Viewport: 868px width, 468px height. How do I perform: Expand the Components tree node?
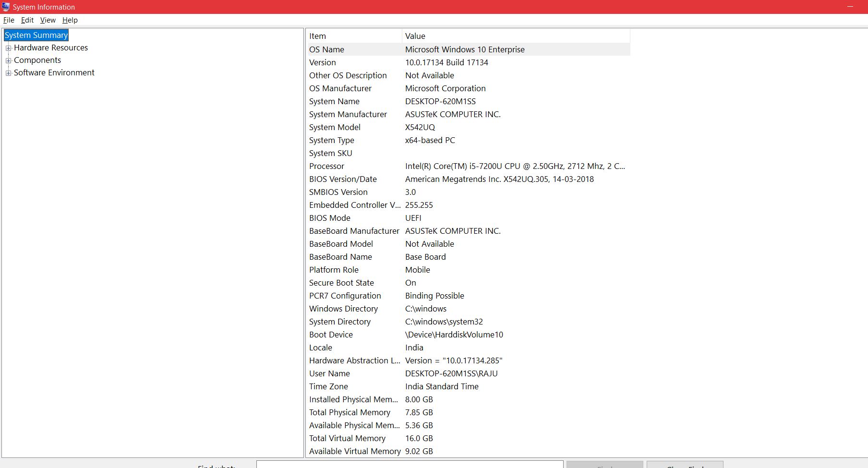pyautogui.click(x=8, y=60)
